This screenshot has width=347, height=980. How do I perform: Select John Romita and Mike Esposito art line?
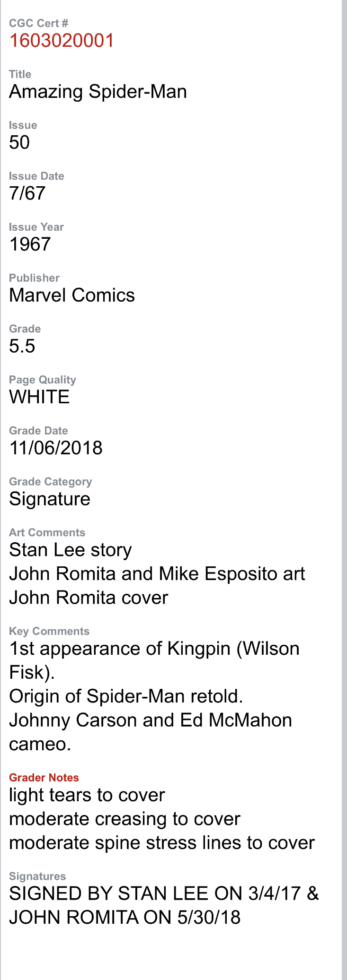coord(157,574)
